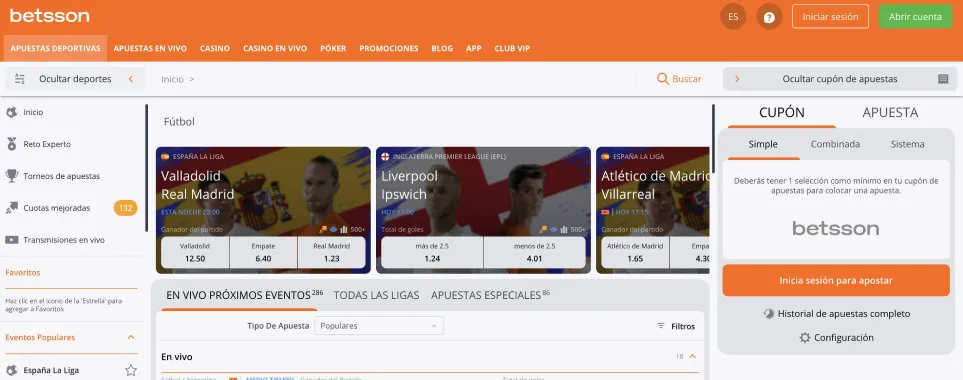Open the ES language selector
Viewport: 963px width, 380px height.
[733, 17]
